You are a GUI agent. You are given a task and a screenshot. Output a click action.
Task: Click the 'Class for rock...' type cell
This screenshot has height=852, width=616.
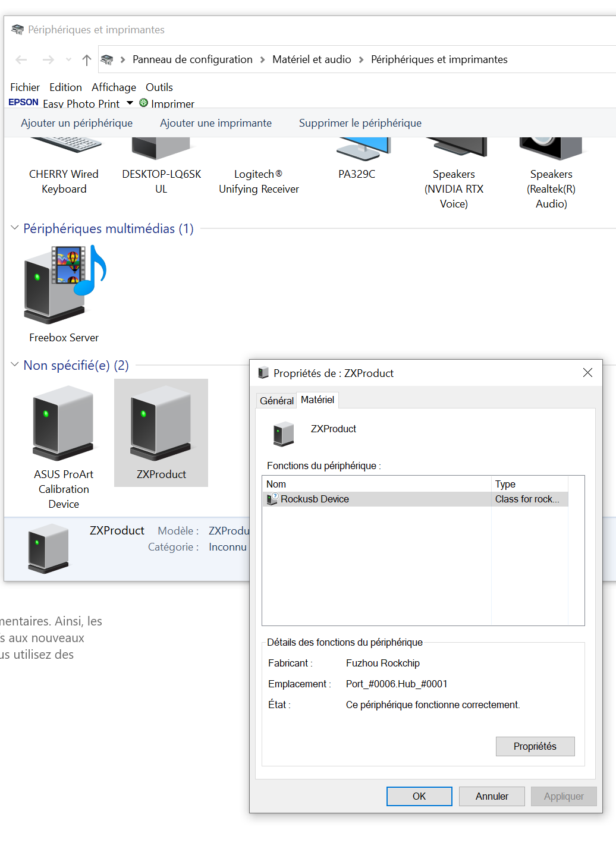click(x=527, y=499)
